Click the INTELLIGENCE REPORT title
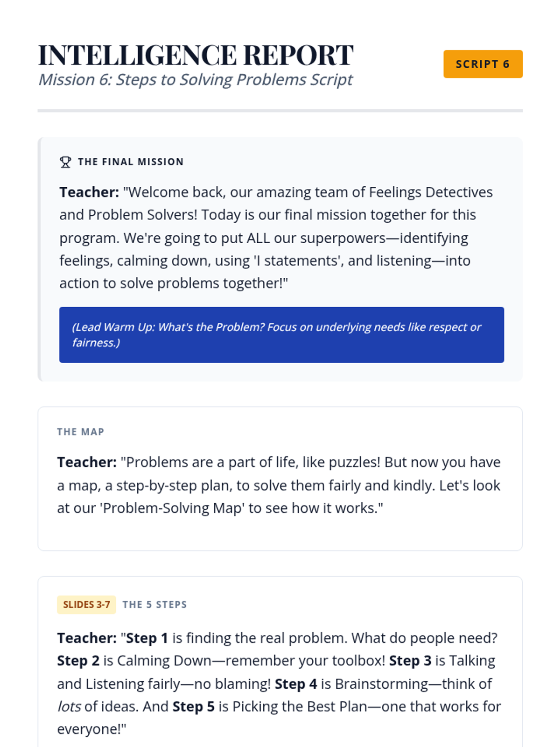 [196, 55]
